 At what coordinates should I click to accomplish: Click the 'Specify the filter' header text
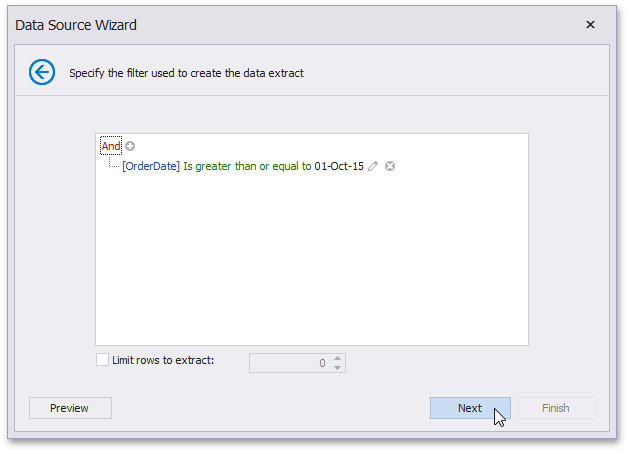[x=186, y=73]
